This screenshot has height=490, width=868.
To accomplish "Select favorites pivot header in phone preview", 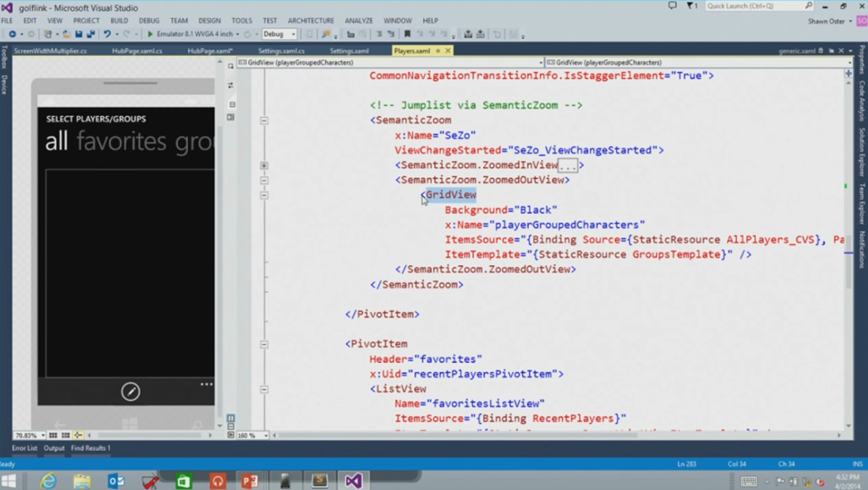I will point(121,142).
